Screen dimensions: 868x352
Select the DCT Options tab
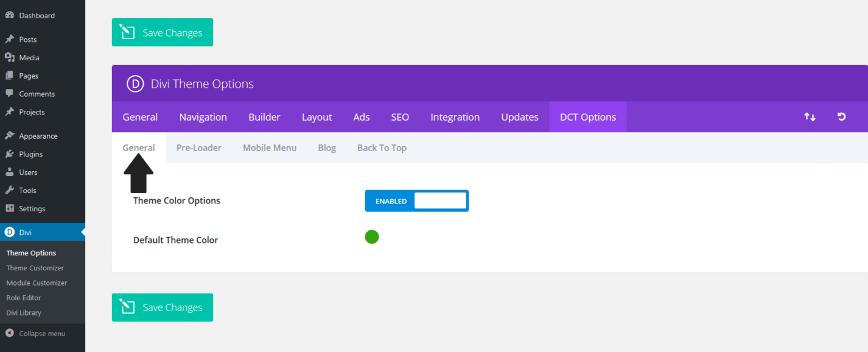tap(588, 117)
